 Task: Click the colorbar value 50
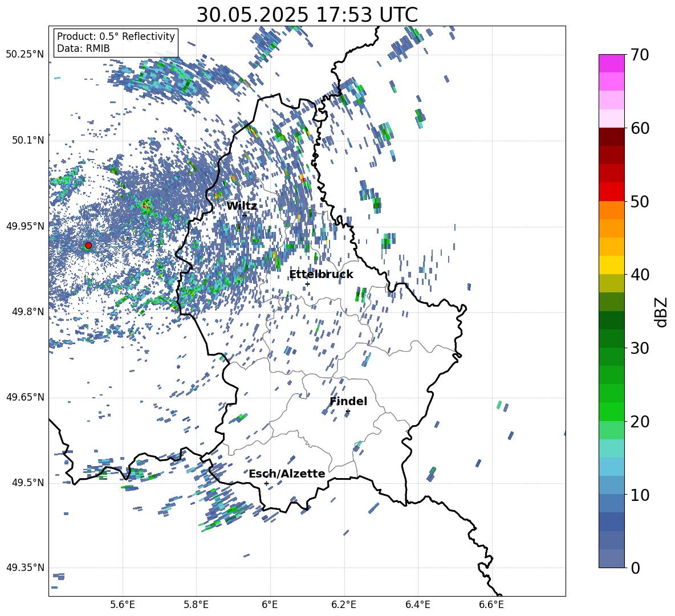(x=640, y=201)
